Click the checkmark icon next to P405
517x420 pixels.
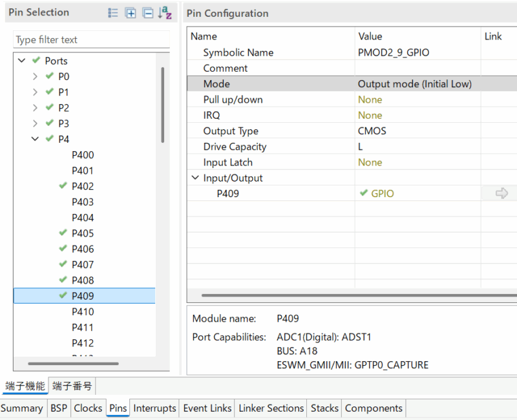tap(62, 233)
